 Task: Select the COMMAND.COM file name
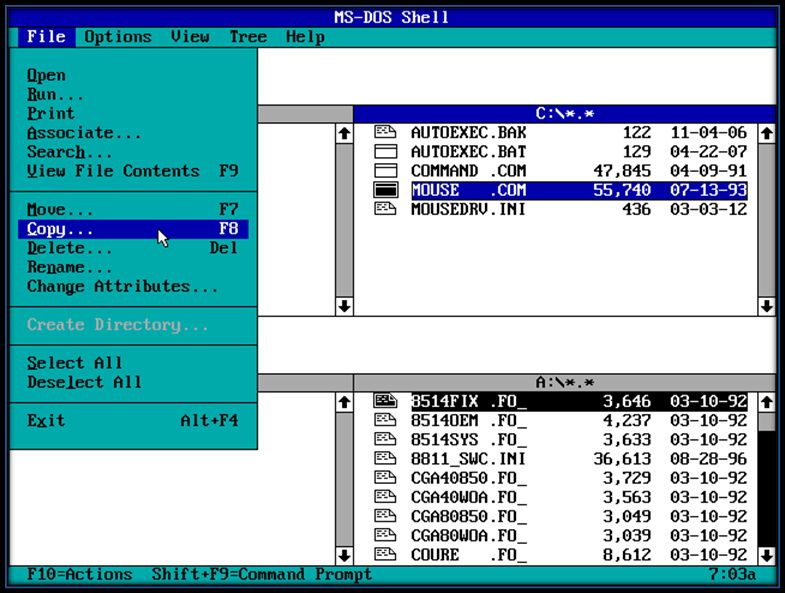pos(469,171)
